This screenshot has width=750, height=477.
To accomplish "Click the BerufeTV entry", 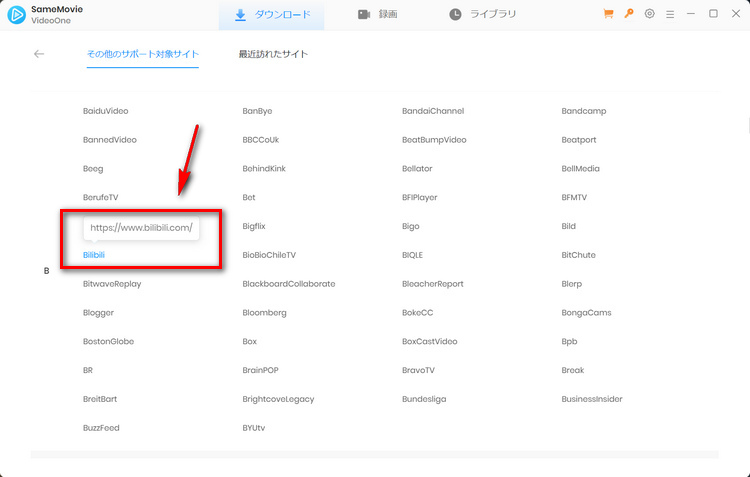I will 100,197.
